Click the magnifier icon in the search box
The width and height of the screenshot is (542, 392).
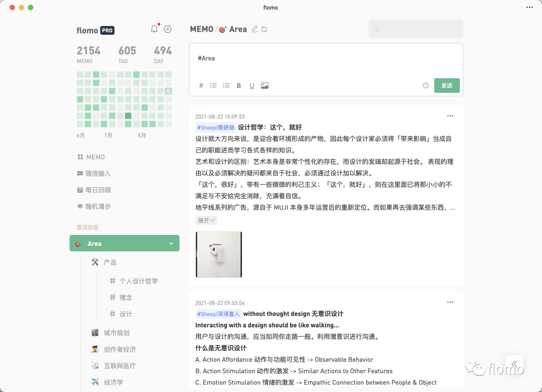pos(376,29)
